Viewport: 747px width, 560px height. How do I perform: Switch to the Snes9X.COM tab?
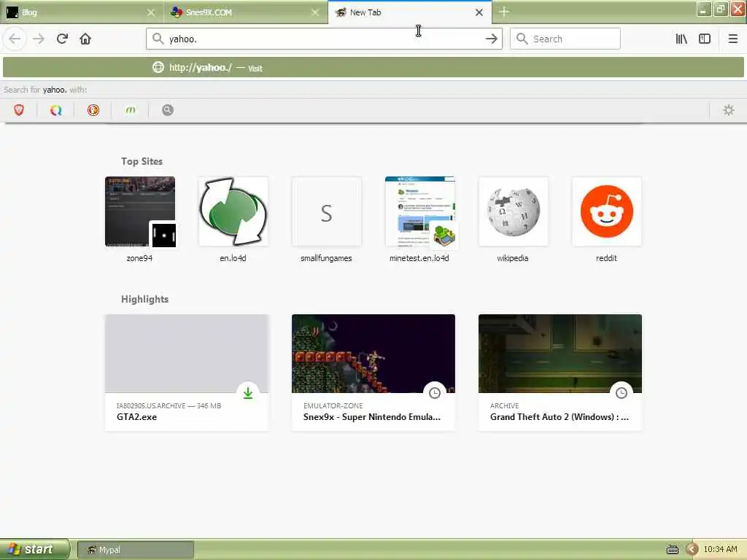coord(245,12)
